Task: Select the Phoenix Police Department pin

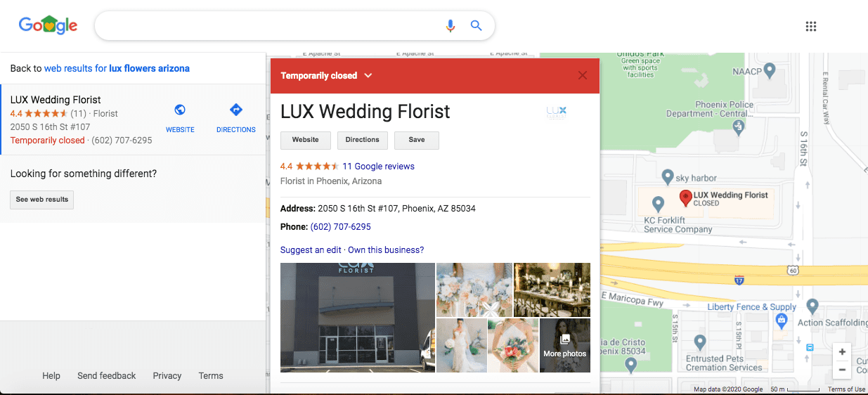Action: pyautogui.click(x=738, y=127)
